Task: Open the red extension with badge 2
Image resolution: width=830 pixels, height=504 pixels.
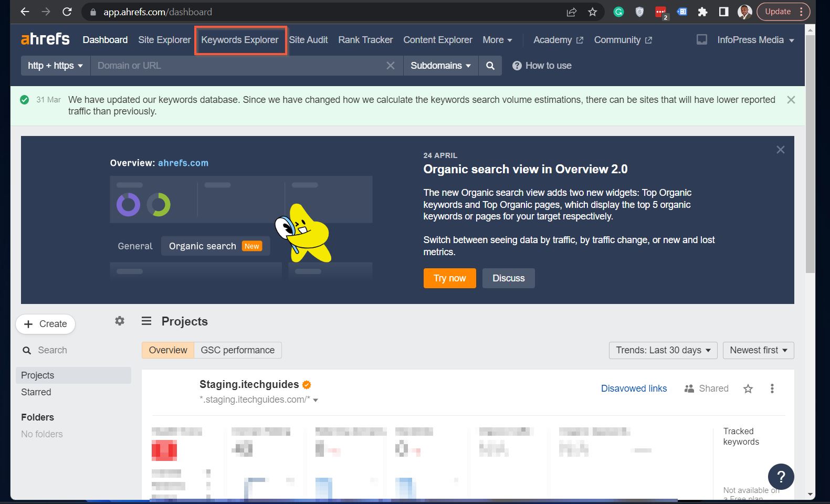Action: click(661, 12)
